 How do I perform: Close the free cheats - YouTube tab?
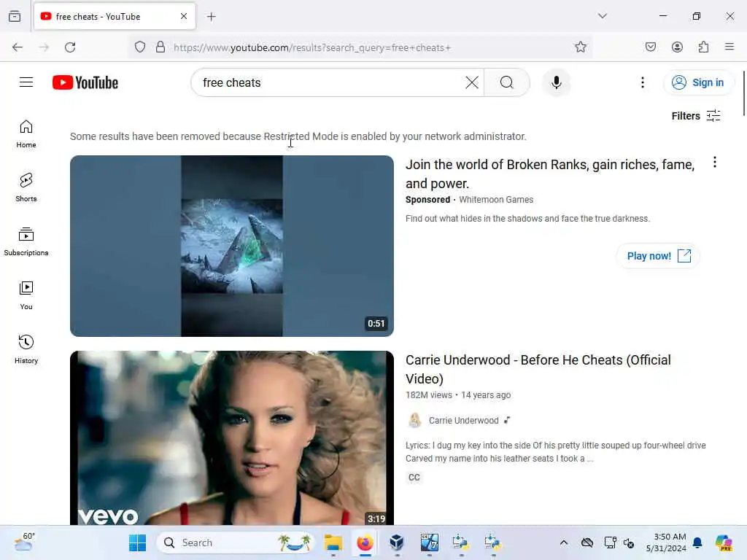tap(184, 16)
